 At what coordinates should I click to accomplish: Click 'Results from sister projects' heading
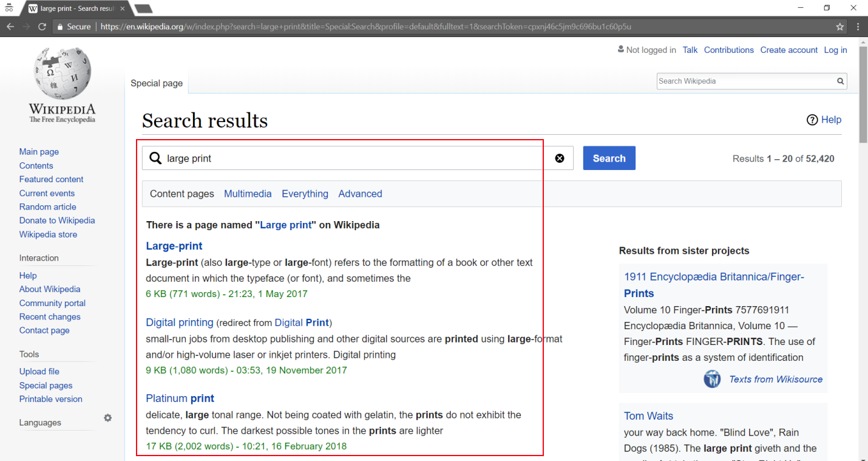[x=684, y=251]
